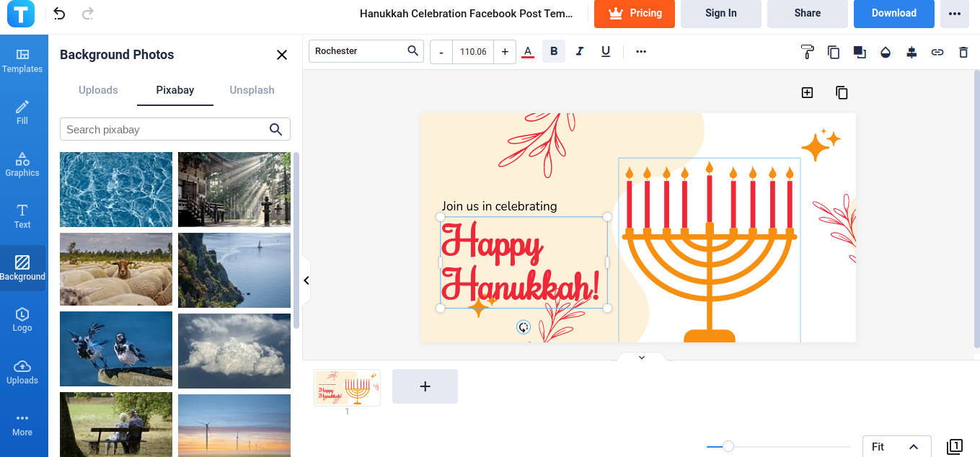Screen dimensions: 980x457
Task: Open the alignment options
Action: tap(911, 51)
